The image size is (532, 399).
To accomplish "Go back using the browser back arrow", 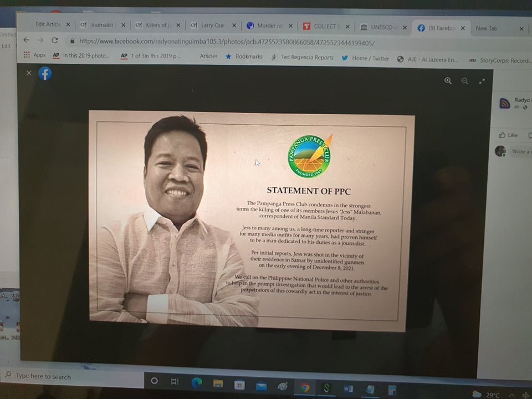I will pyautogui.click(x=26, y=40).
